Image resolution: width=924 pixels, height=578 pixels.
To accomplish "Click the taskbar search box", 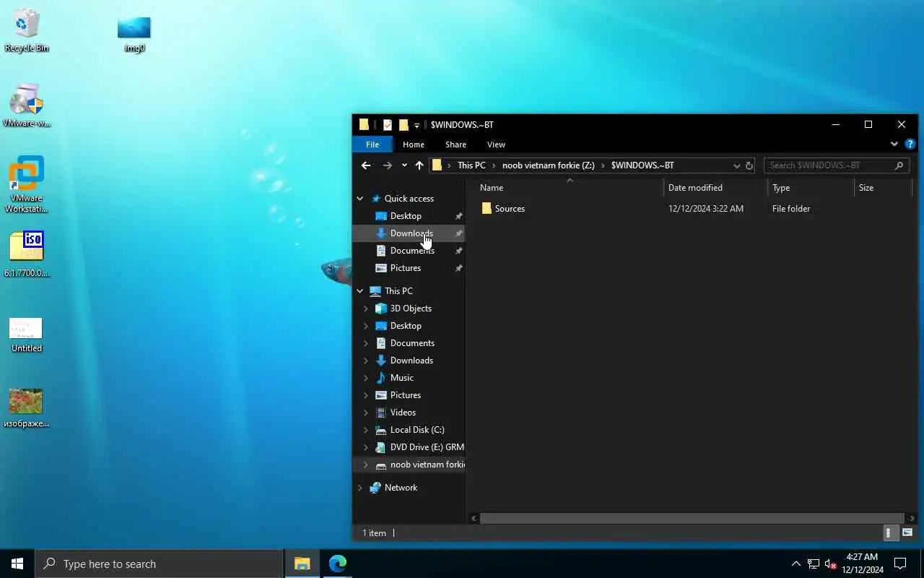I will click(159, 564).
